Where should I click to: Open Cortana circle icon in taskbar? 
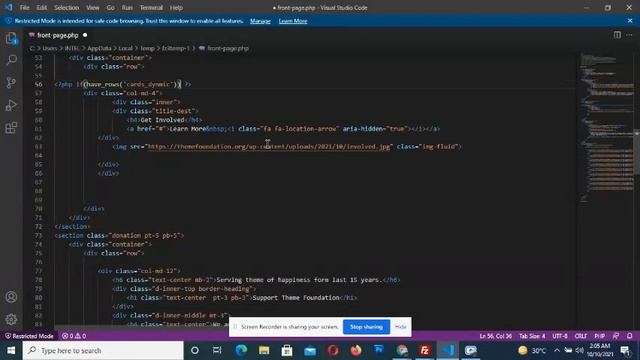tap(195, 350)
